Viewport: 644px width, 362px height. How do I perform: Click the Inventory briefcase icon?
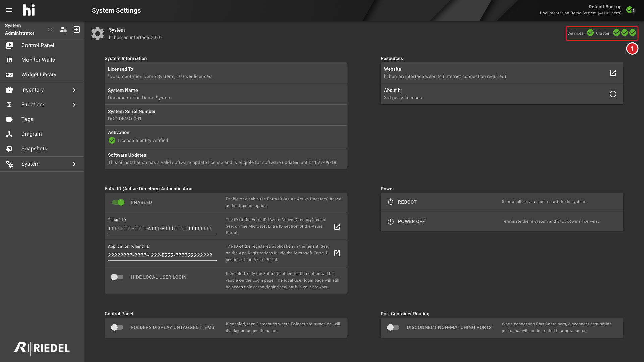[9, 89]
